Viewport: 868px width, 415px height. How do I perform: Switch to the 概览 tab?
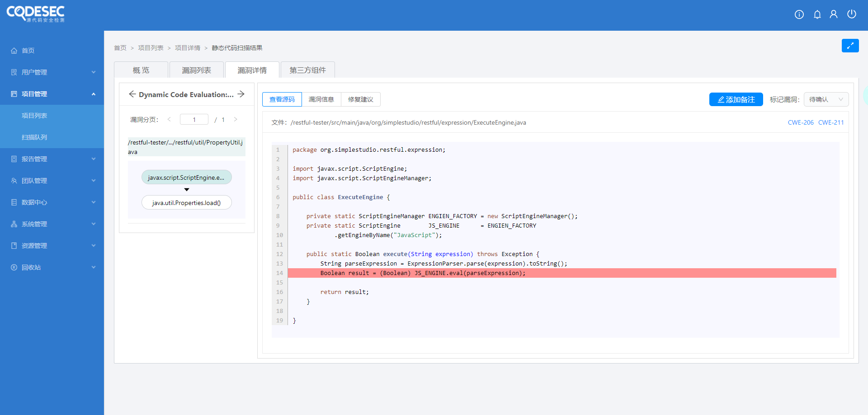tap(141, 70)
